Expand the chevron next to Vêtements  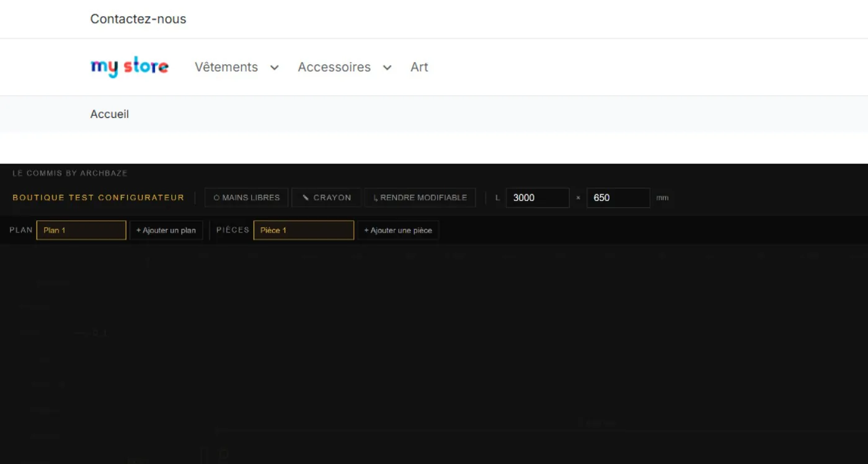275,68
